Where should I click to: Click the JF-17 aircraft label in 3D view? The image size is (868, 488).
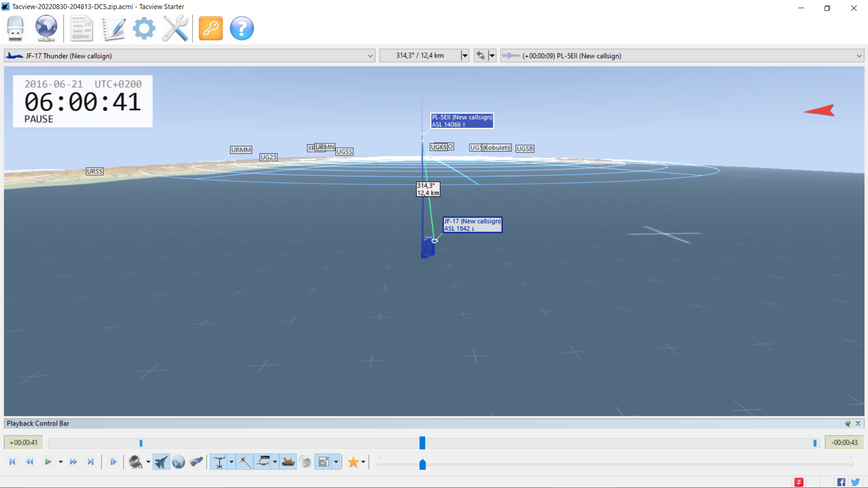coord(472,225)
